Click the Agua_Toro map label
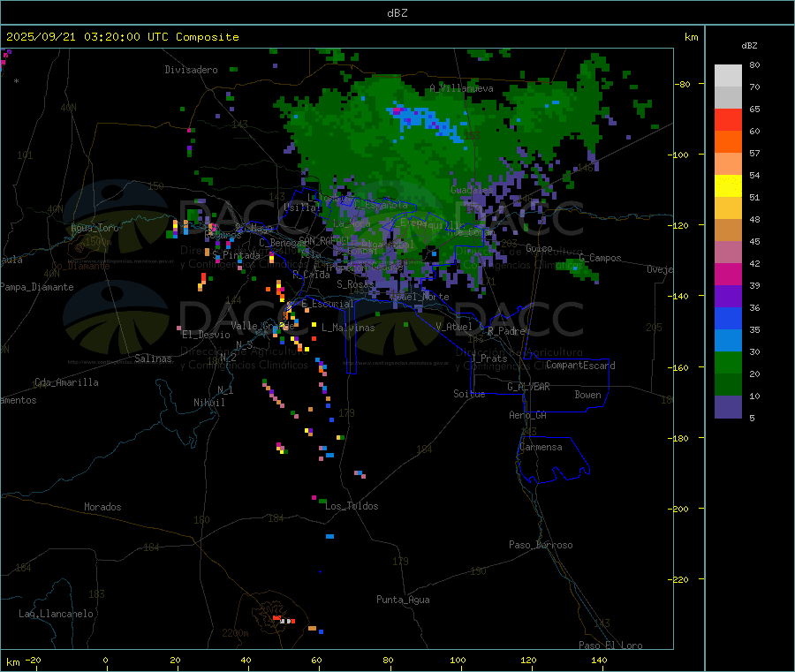Viewport: 795px width, 672px height. coord(95,228)
